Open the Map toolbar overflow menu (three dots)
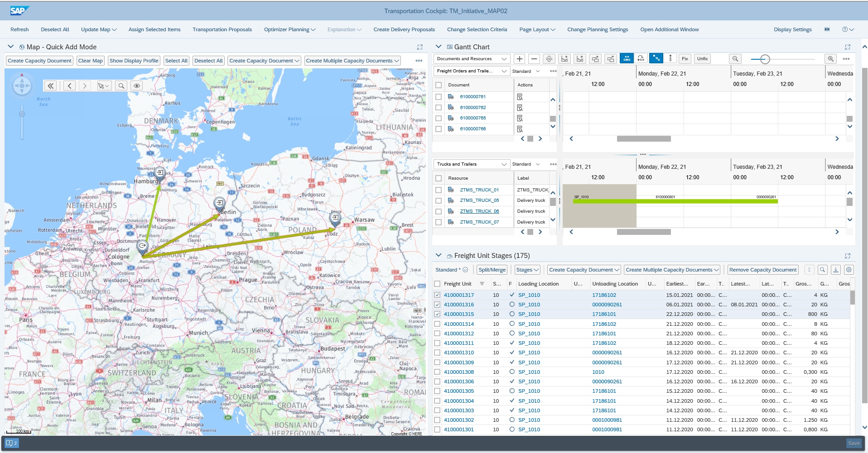The height and width of the screenshot is (453, 868). click(419, 61)
